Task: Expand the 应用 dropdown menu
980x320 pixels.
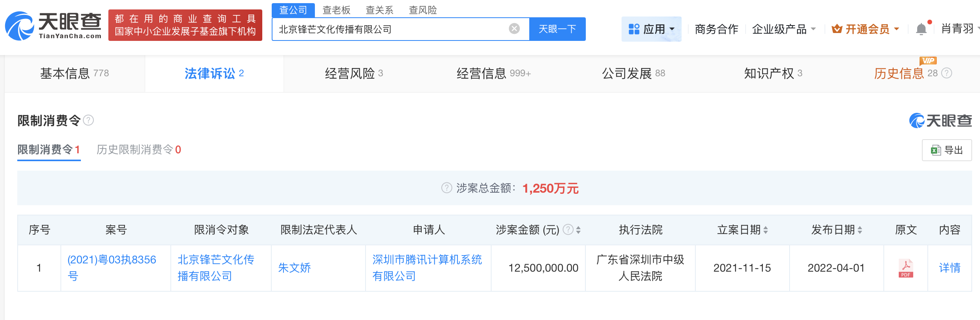Action: 651,29
